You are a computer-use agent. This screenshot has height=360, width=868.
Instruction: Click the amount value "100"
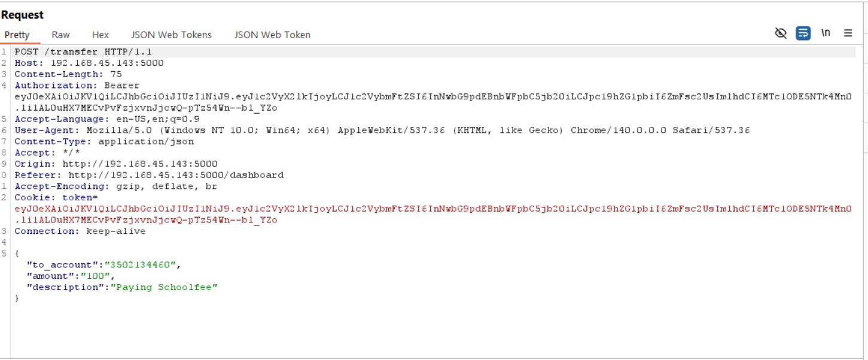96,276
